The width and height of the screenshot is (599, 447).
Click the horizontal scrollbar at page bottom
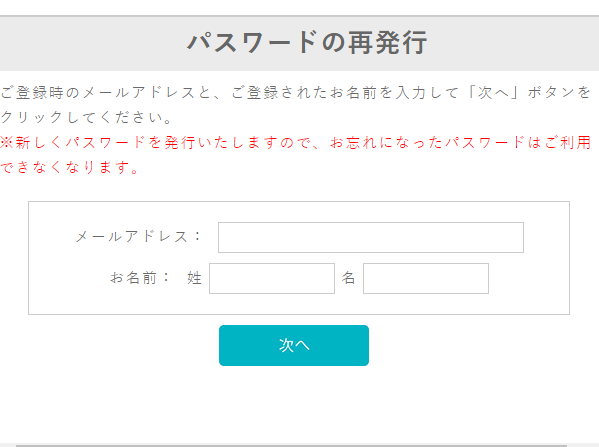pyautogui.click(x=291, y=445)
